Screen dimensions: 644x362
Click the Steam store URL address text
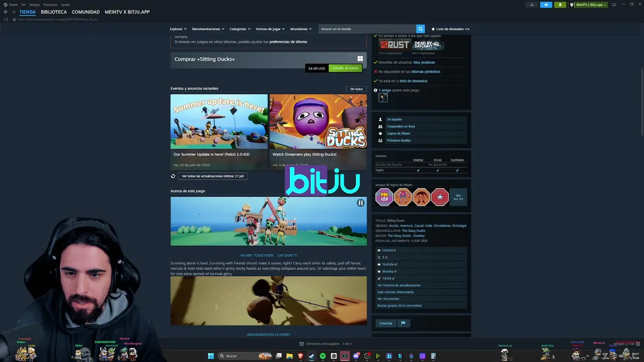point(58,19)
